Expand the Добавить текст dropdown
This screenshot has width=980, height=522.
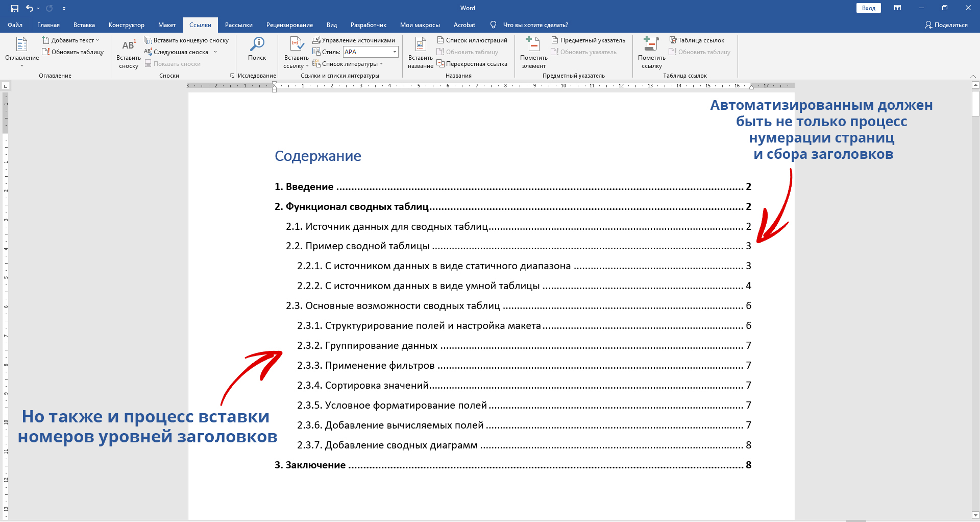[97, 40]
